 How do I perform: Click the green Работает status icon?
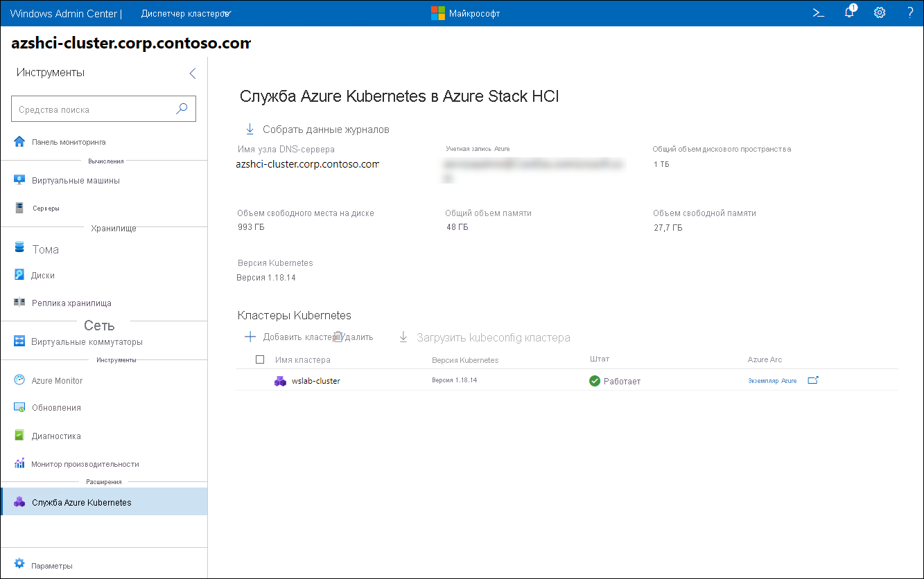point(595,380)
